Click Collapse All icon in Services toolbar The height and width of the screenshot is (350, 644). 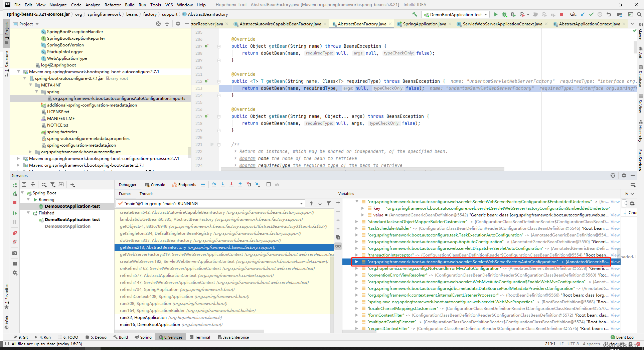point(33,184)
